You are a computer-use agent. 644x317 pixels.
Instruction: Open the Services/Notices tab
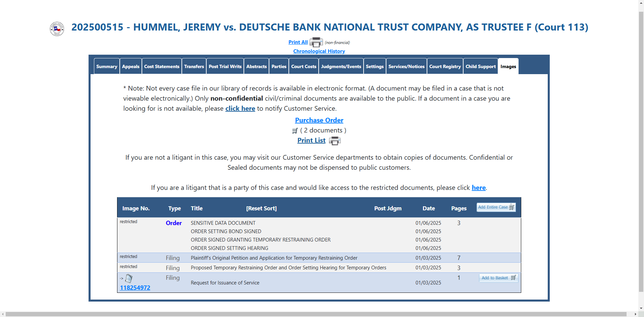click(x=407, y=66)
